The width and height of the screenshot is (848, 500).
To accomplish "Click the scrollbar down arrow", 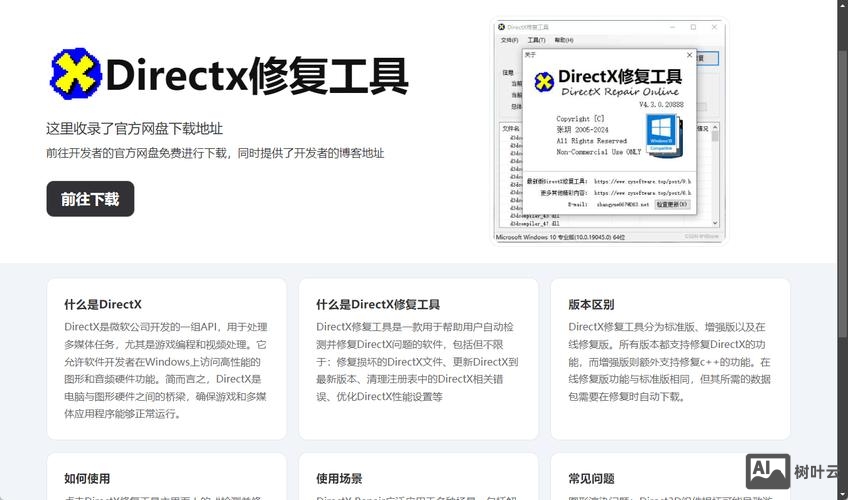I will pyautogui.click(x=842, y=495).
